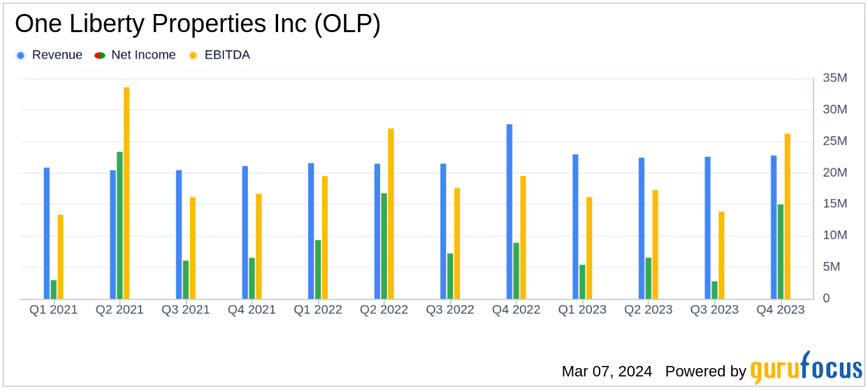Toggle the Net Income legend item
The width and height of the screenshot is (868, 389).
tap(135, 55)
